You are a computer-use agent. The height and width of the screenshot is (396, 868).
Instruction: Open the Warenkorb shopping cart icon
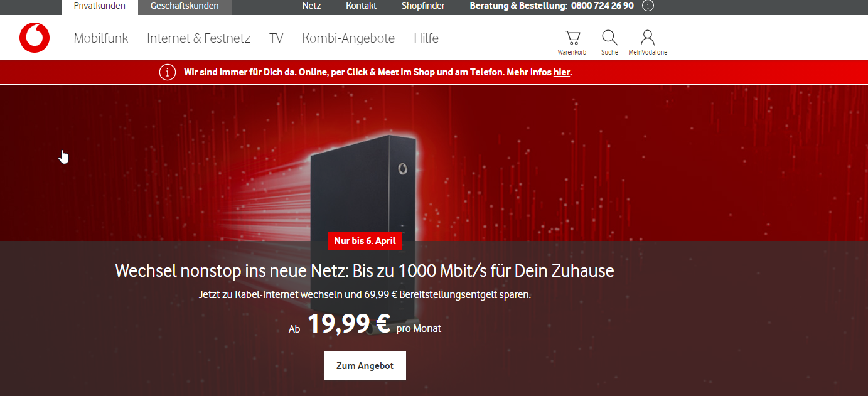coord(572,38)
